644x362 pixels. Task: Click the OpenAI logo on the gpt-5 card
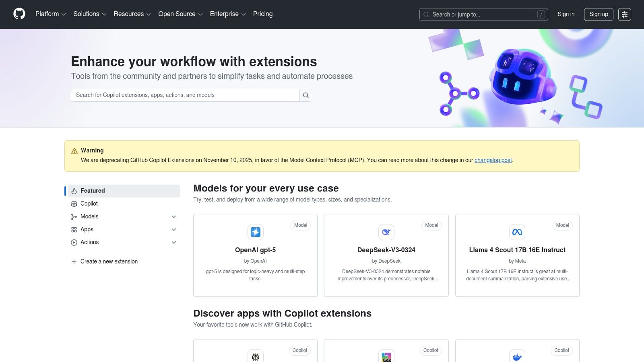pos(255,232)
